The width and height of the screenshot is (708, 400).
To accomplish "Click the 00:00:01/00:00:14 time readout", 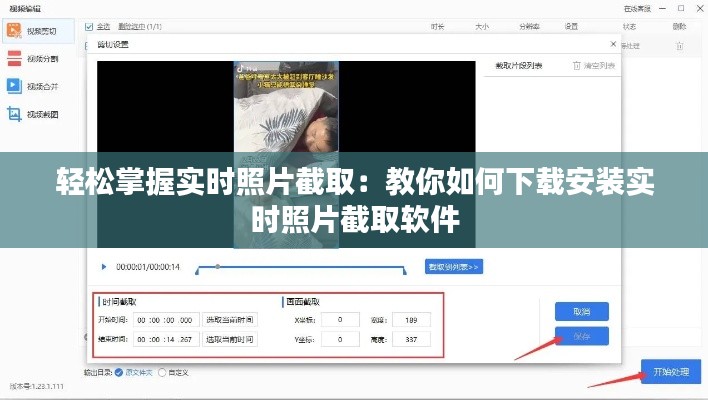I will point(148,267).
